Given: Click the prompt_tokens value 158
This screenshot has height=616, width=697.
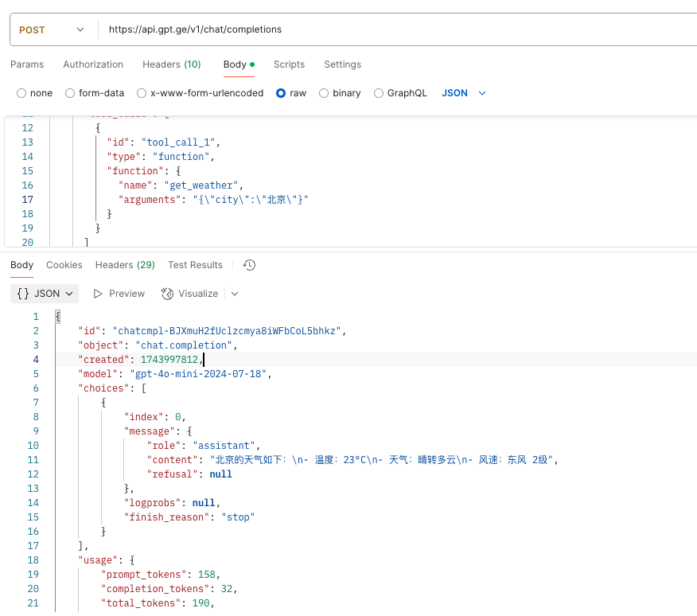Looking at the screenshot, I should [206, 575].
